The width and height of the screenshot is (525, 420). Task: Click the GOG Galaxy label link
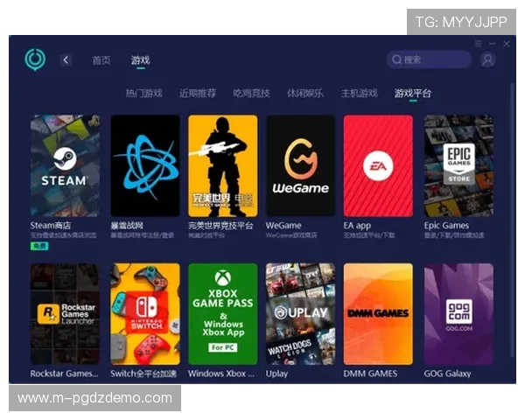tap(447, 374)
